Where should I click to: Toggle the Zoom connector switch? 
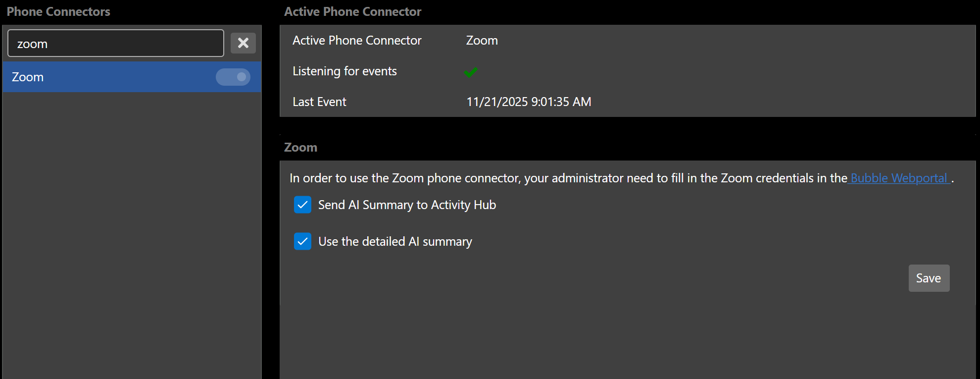click(233, 77)
